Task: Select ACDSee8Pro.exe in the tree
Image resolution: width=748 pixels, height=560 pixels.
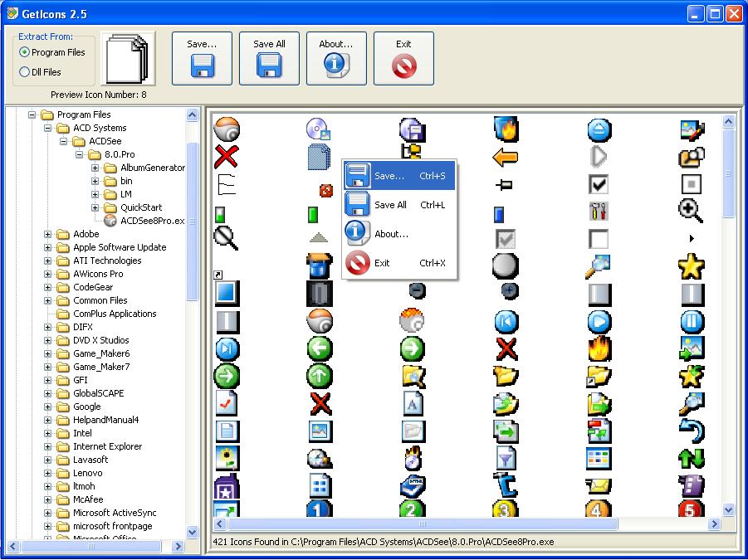Action: click(152, 221)
